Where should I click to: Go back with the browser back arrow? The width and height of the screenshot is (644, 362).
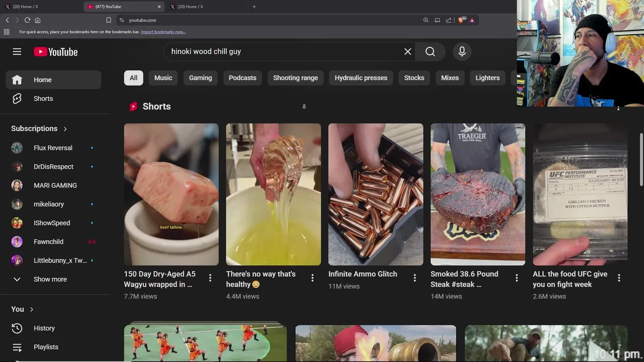[x=7, y=20]
